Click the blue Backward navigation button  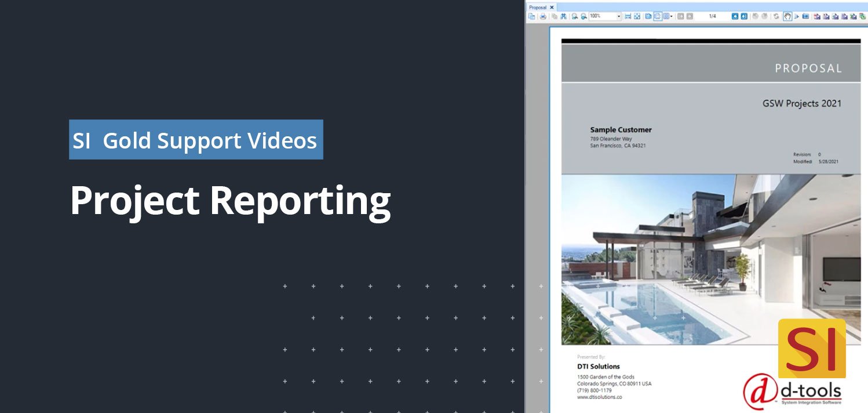(735, 16)
